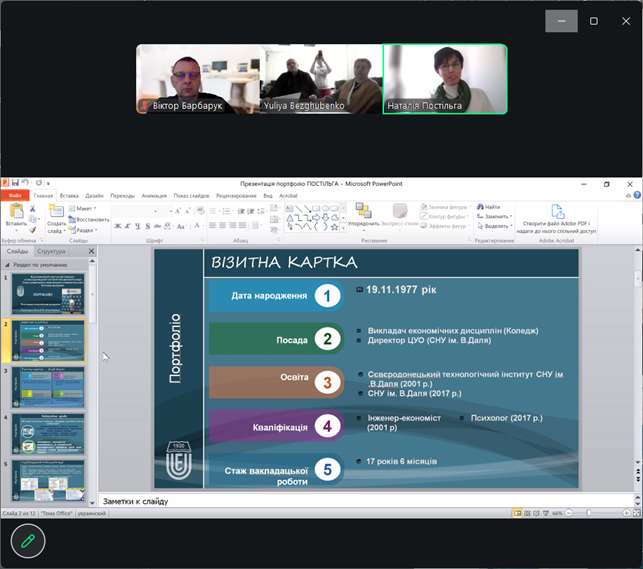Viewport: 643px width, 569px height.
Task: Click the Shape Outline (Контур фигуры) button
Action: pos(444,216)
